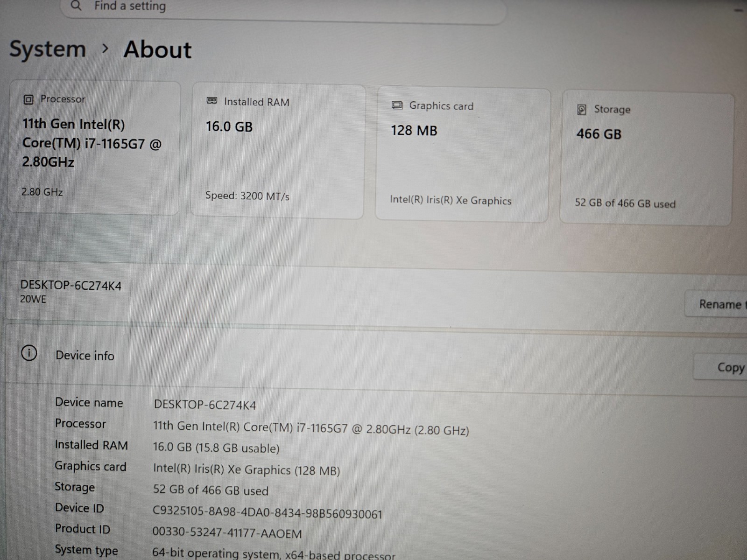Select the System type value
This screenshot has width=747, height=560.
pos(274,554)
